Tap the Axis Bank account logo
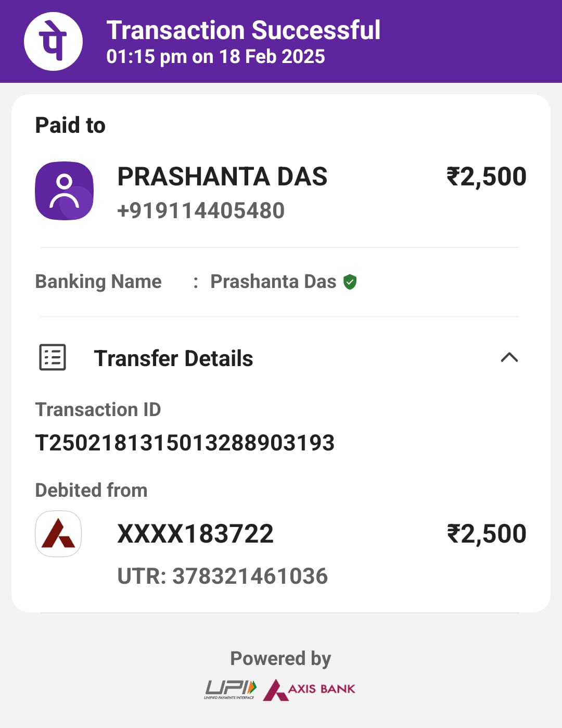 (x=58, y=533)
